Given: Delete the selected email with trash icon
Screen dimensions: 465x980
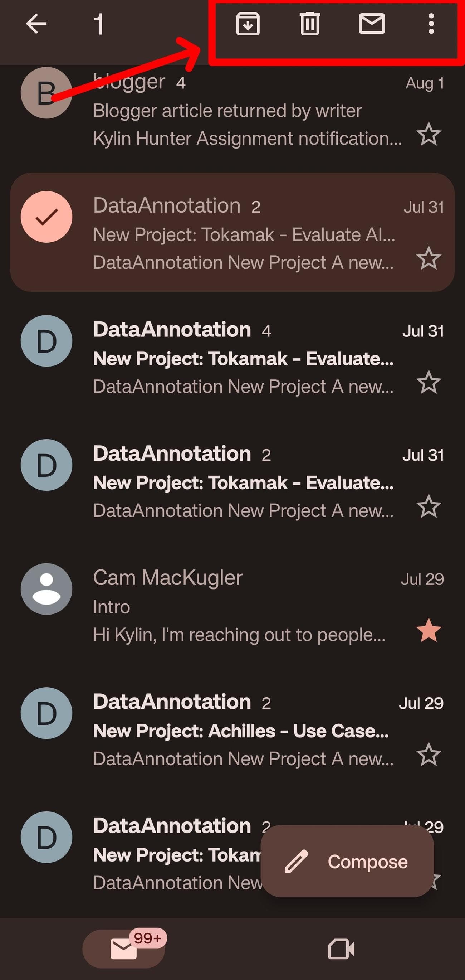Looking at the screenshot, I should pyautogui.click(x=310, y=24).
